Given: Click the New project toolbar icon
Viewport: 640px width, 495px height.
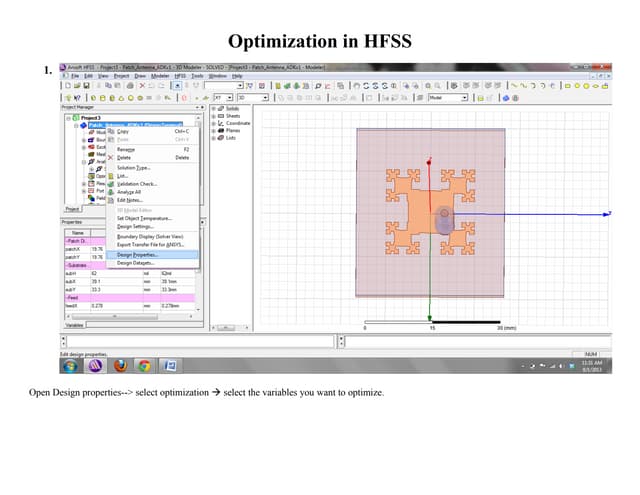Looking at the screenshot, I should (67, 87).
